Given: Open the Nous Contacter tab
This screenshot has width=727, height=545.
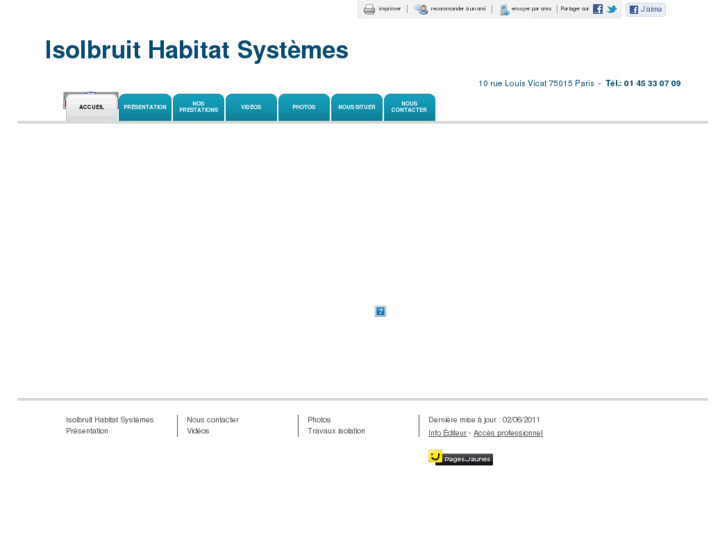Looking at the screenshot, I should click(409, 107).
